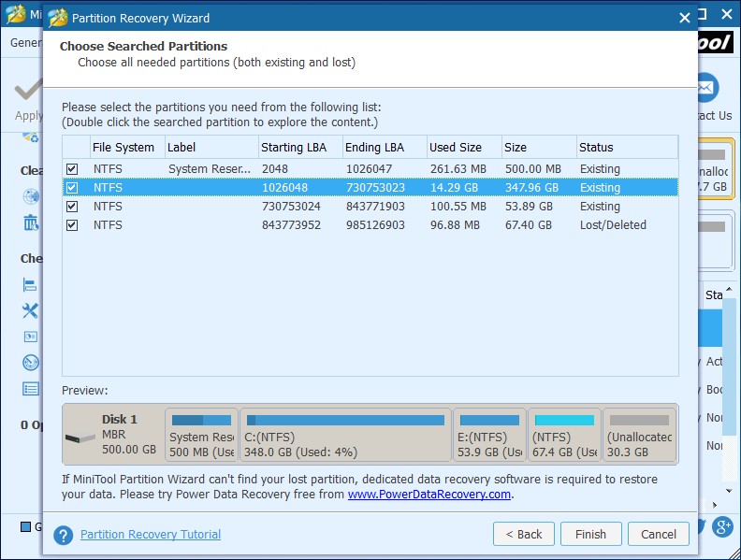Click the align partitions icon in sidebar

(30, 285)
